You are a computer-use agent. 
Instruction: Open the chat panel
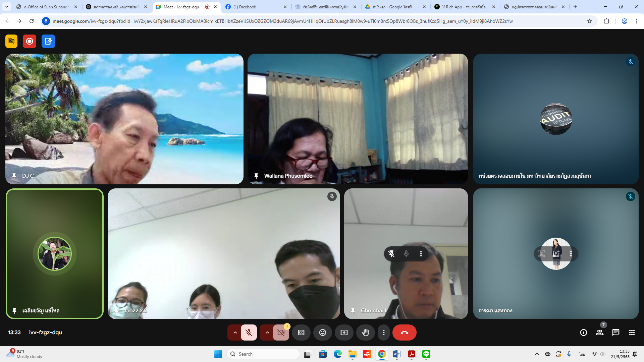(616, 333)
